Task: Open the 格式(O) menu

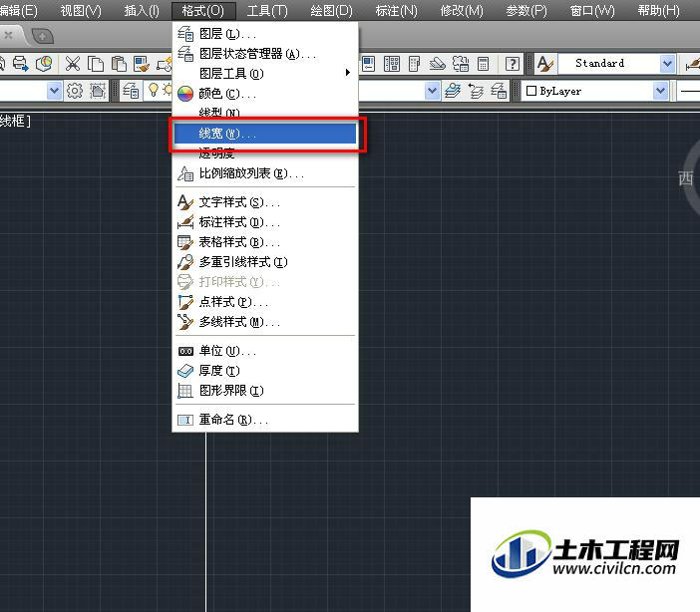Action: point(203,10)
